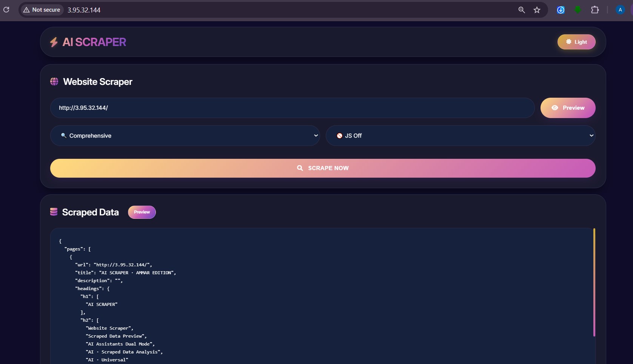Click the "Scraped Data Preview" JSON entry
This screenshot has height=364, width=633.
[x=116, y=336]
